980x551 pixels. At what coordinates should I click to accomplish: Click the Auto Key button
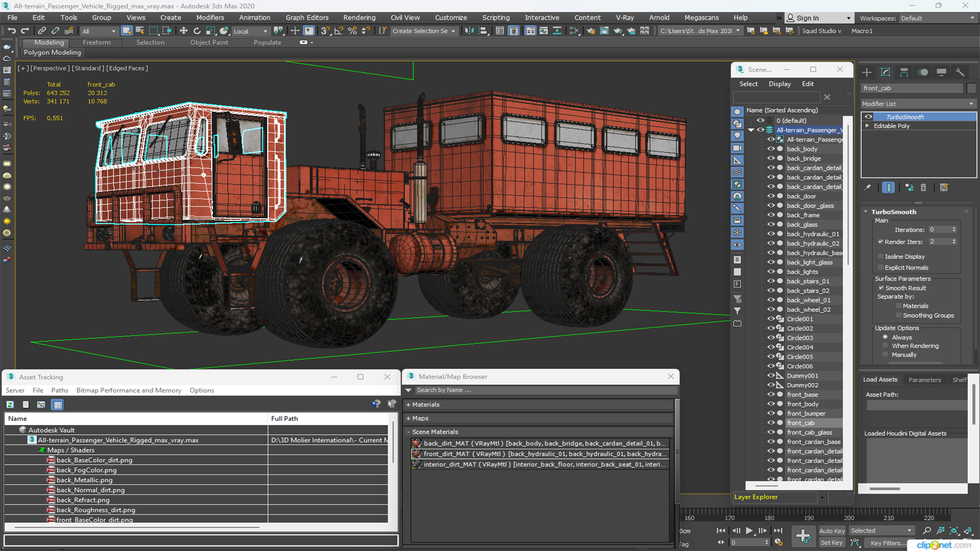tap(832, 531)
